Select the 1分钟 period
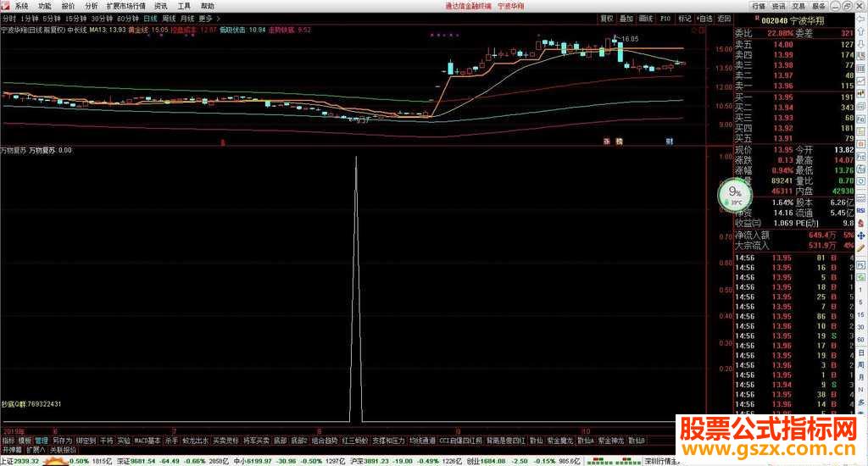868x466 pixels. [30, 19]
